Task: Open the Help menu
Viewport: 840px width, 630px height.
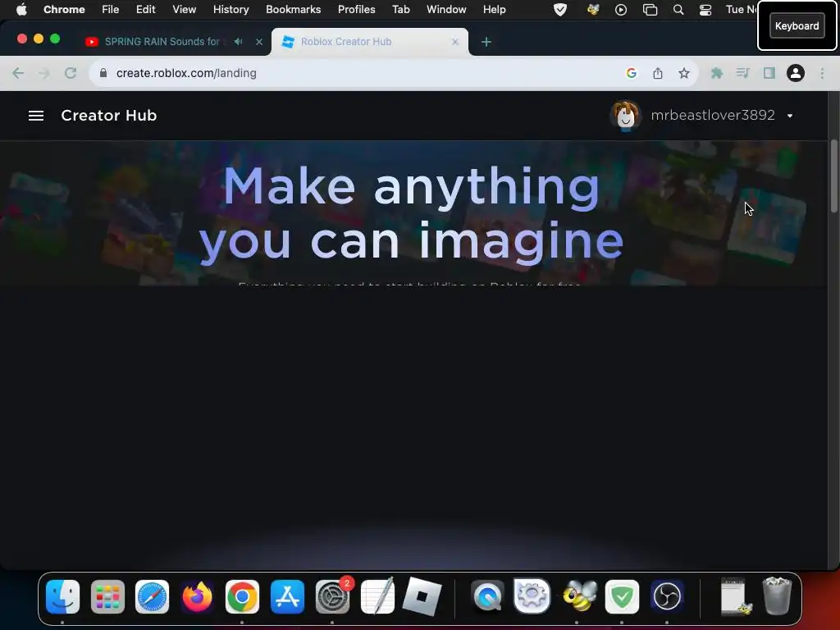Action: 494,10
